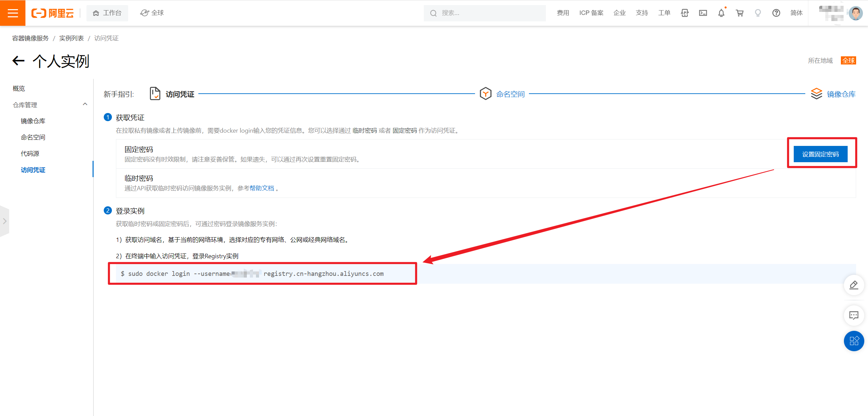Click the notification bell icon
Viewport: 868px width, 416px height.
[721, 13]
